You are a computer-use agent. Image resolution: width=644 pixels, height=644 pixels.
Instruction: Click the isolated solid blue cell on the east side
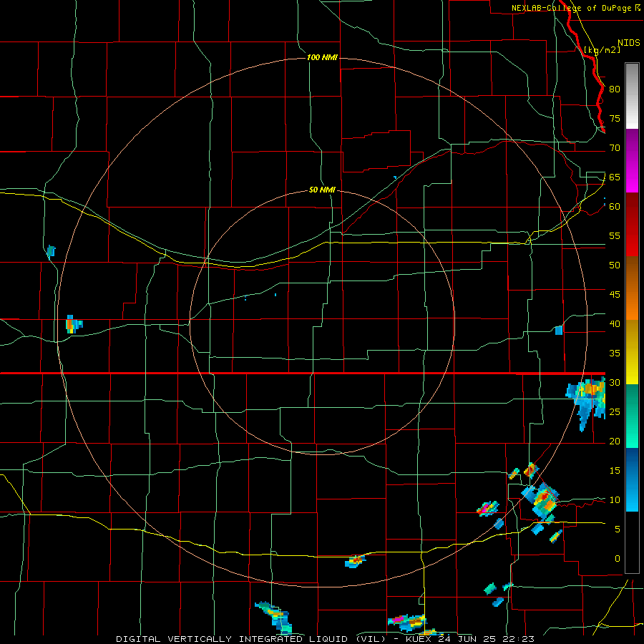[559, 330]
